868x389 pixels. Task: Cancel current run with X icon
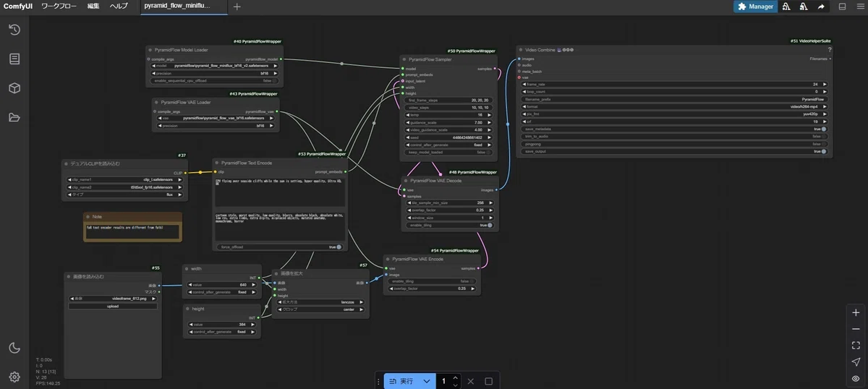coord(470,381)
